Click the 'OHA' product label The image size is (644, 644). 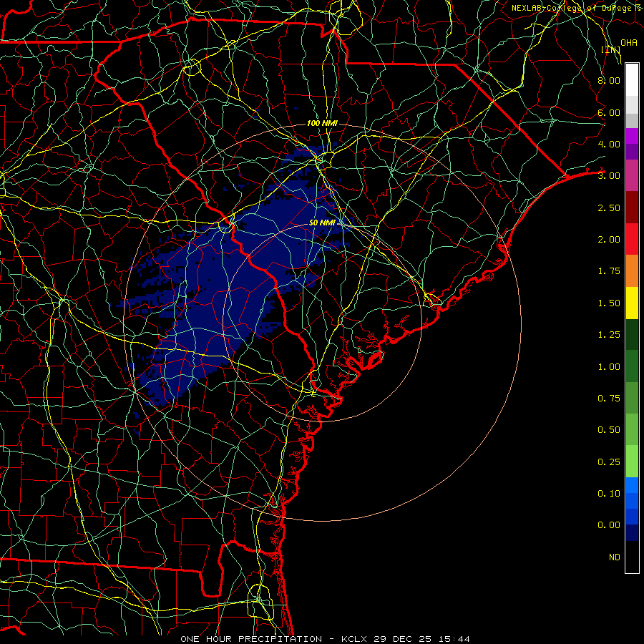(x=629, y=42)
